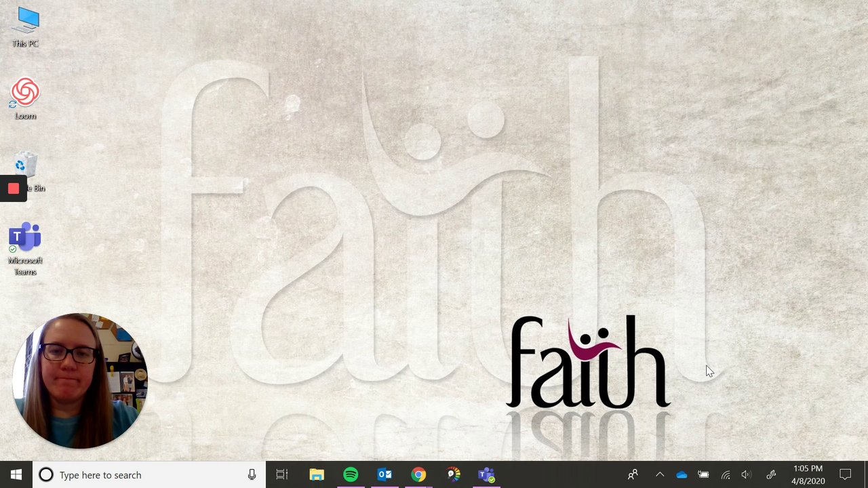Viewport: 868px width, 488px height.
Task: Expand the hidden tray icons chevron
Action: pyautogui.click(x=660, y=475)
